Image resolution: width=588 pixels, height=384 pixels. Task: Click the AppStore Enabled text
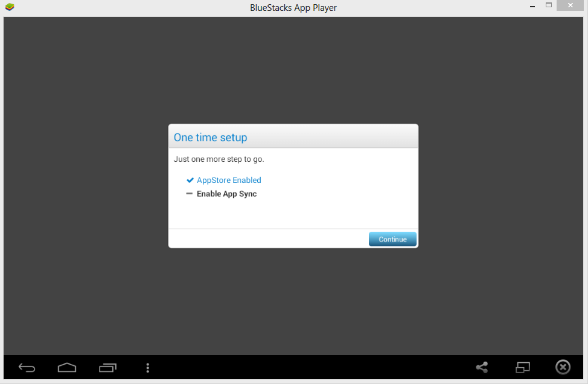229,181
